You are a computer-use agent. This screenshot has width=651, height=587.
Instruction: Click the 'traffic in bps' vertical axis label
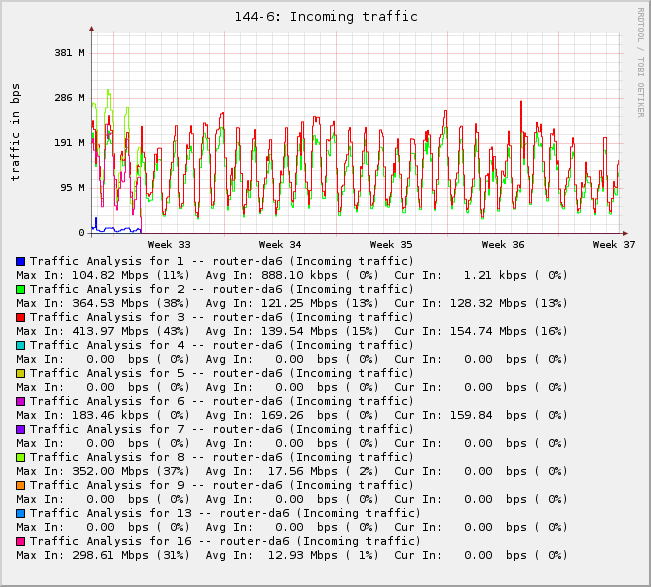(x=15, y=132)
